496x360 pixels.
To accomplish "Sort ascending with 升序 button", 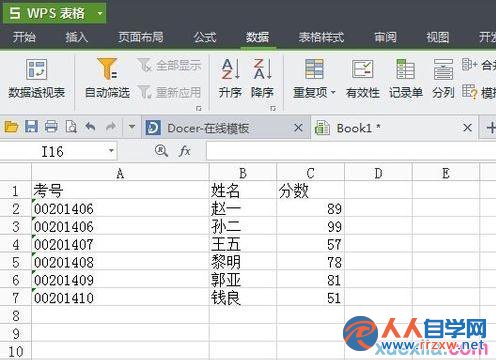I will point(230,79).
